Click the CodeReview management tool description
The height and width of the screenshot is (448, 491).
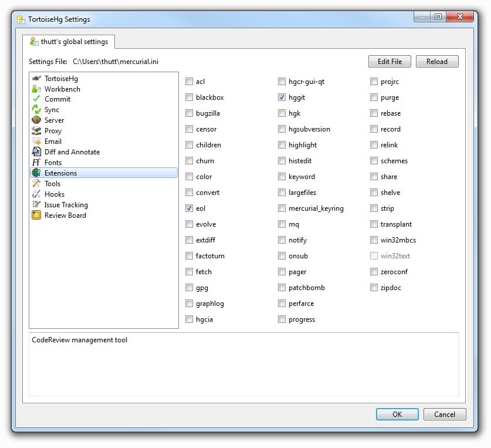[80, 340]
